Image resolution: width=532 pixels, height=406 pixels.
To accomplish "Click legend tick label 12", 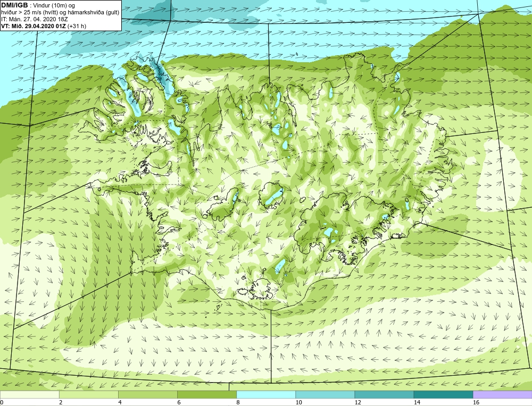I will click(358, 402).
